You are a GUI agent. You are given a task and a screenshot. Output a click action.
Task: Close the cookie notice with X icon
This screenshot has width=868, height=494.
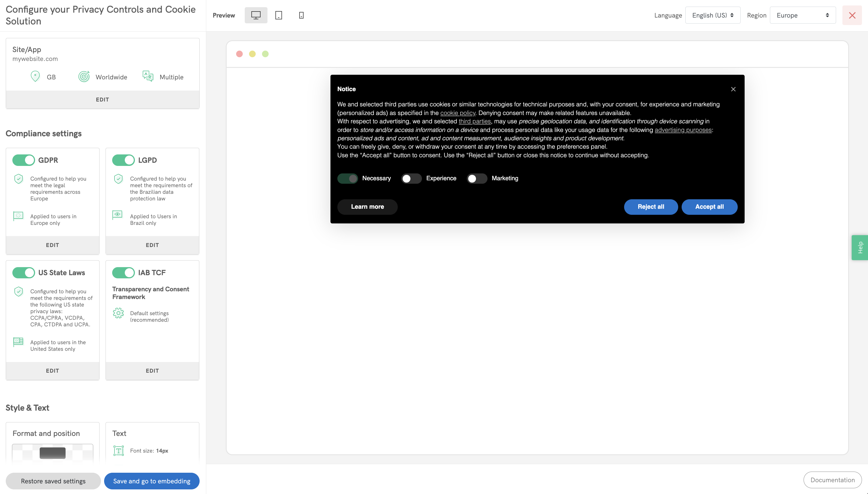pos(733,89)
